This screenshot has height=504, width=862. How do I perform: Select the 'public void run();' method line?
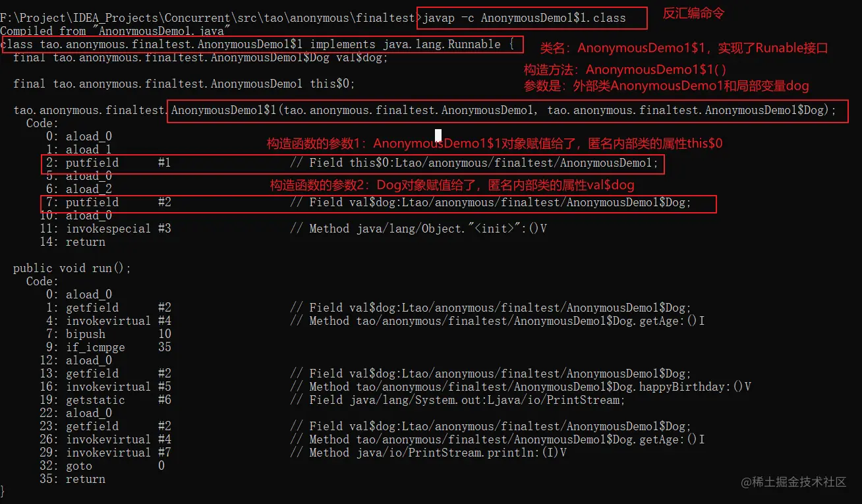point(72,268)
